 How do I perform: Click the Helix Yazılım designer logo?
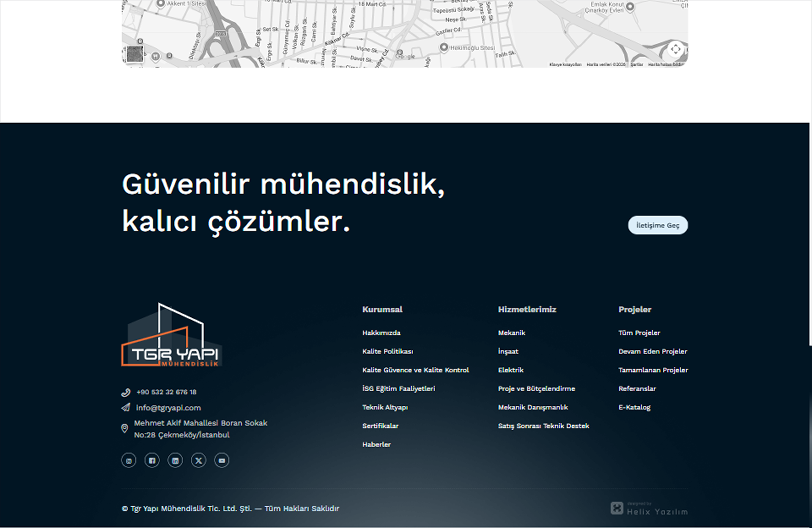[649, 508]
